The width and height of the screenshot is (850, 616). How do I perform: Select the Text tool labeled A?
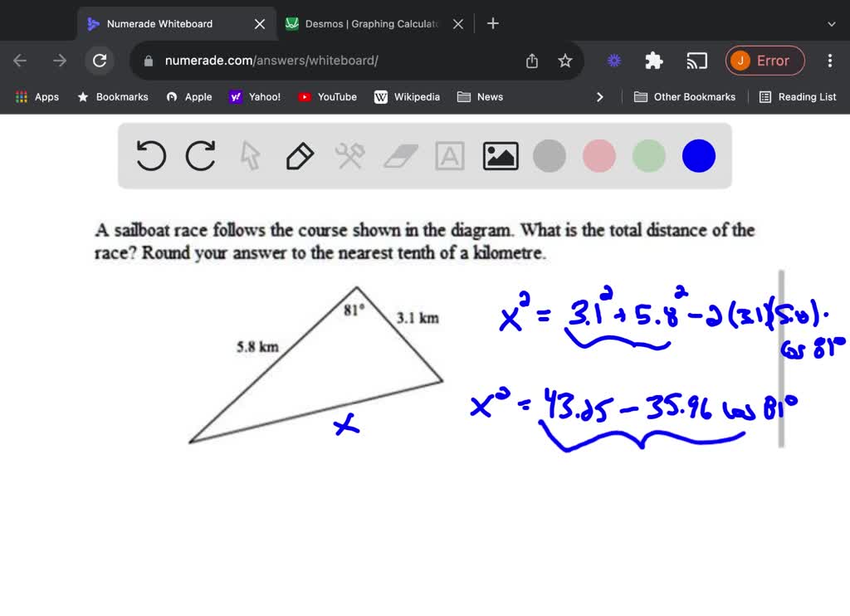tap(449, 155)
